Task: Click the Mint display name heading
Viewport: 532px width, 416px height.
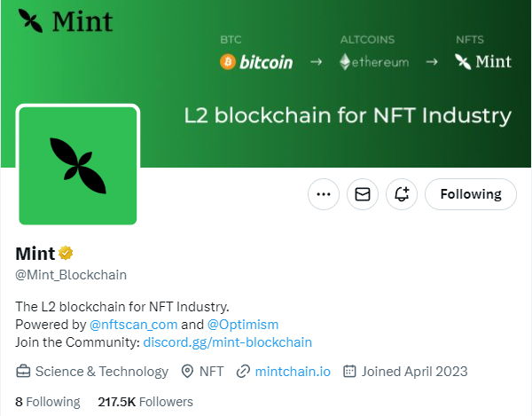Action: click(x=35, y=254)
